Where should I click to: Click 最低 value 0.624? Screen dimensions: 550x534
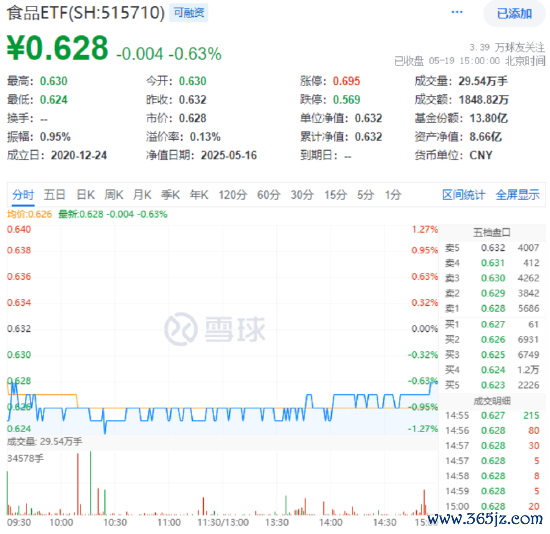click(53, 100)
